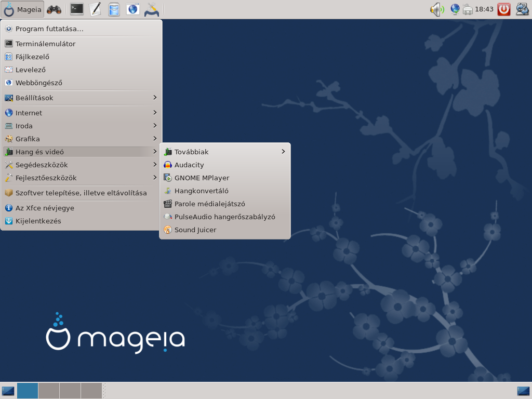Launch the binoculars application finder icon
The width and height of the screenshot is (532, 399).
[x=54, y=9]
